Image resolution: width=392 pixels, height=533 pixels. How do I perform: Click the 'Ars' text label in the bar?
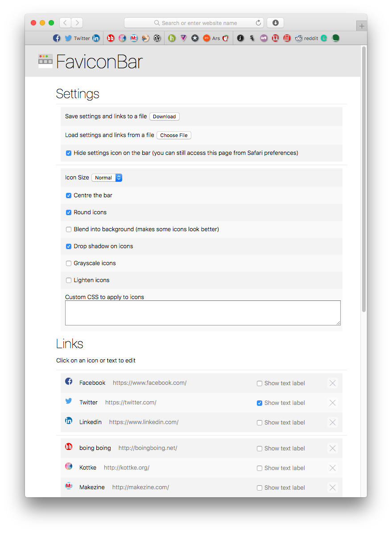[x=216, y=38]
